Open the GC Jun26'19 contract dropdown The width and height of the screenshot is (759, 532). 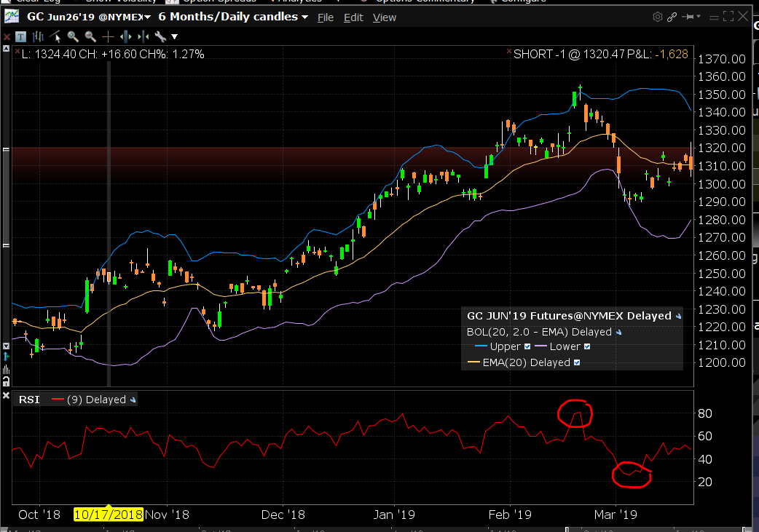tap(89, 17)
